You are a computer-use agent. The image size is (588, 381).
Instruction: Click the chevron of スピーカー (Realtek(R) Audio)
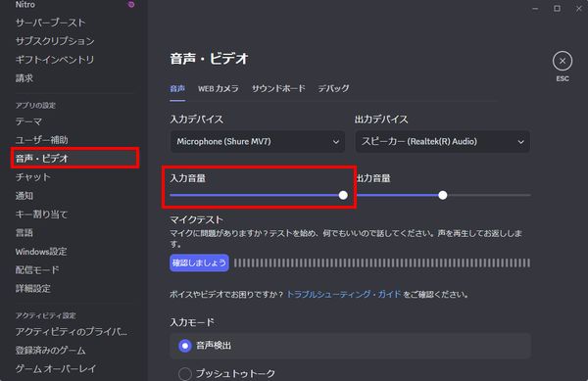520,142
